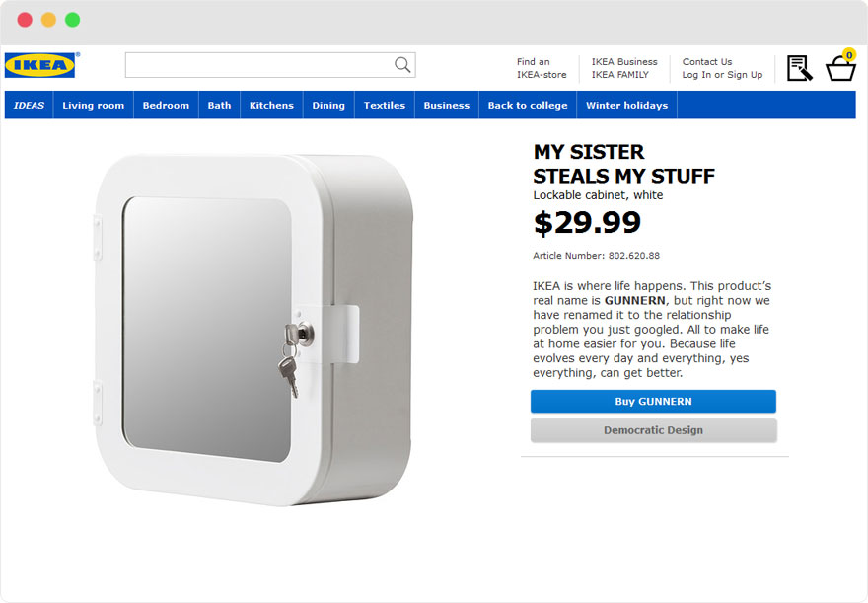The height and width of the screenshot is (603, 868).
Task: Click inside the search text field
Action: click(x=258, y=65)
